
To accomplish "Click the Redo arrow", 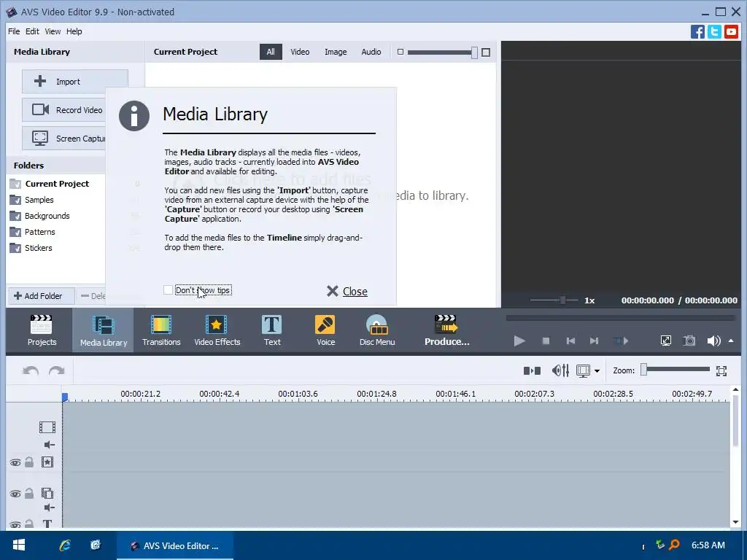I will pyautogui.click(x=57, y=370).
